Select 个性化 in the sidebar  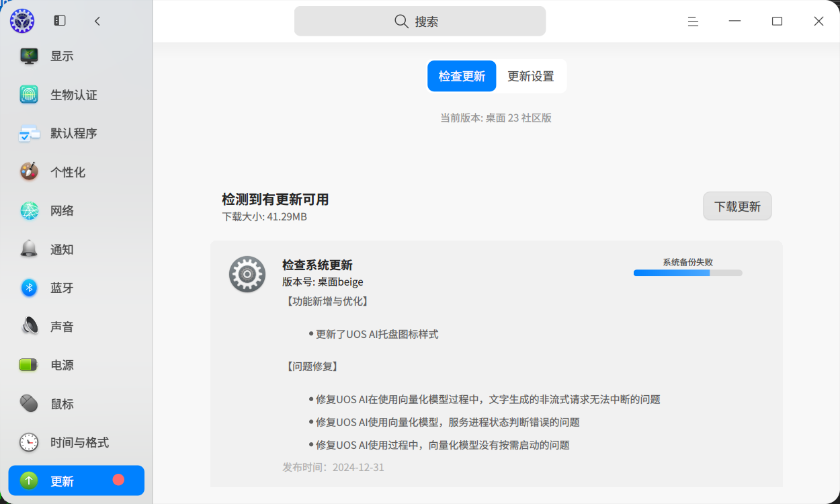pyautogui.click(x=68, y=172)
